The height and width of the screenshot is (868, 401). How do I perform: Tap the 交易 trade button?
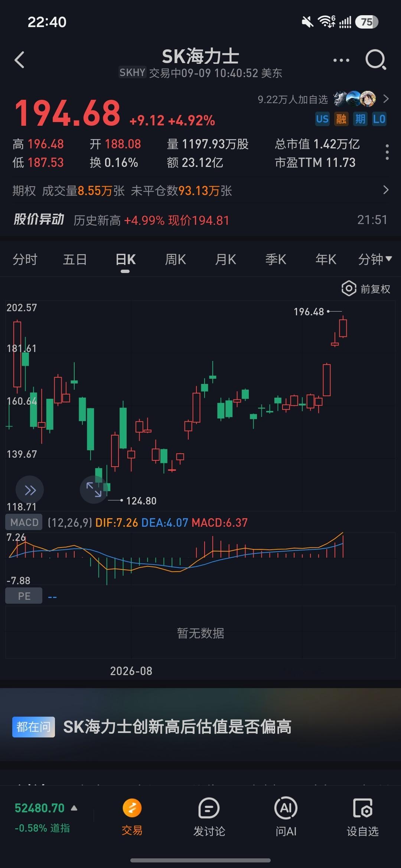click(132, 818)
